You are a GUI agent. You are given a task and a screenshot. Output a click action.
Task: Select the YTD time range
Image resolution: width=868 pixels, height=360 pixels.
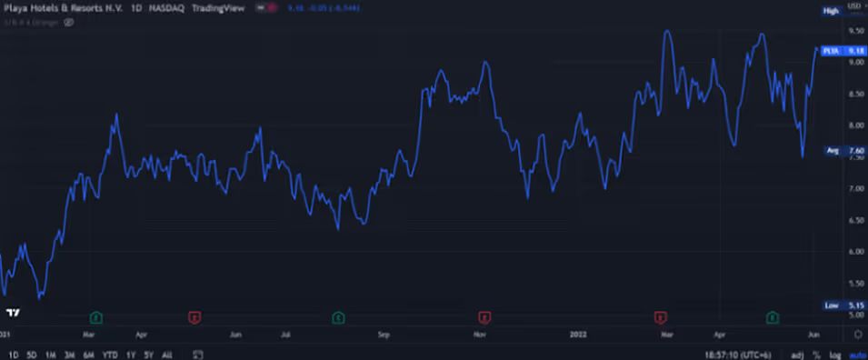[110, 355]
